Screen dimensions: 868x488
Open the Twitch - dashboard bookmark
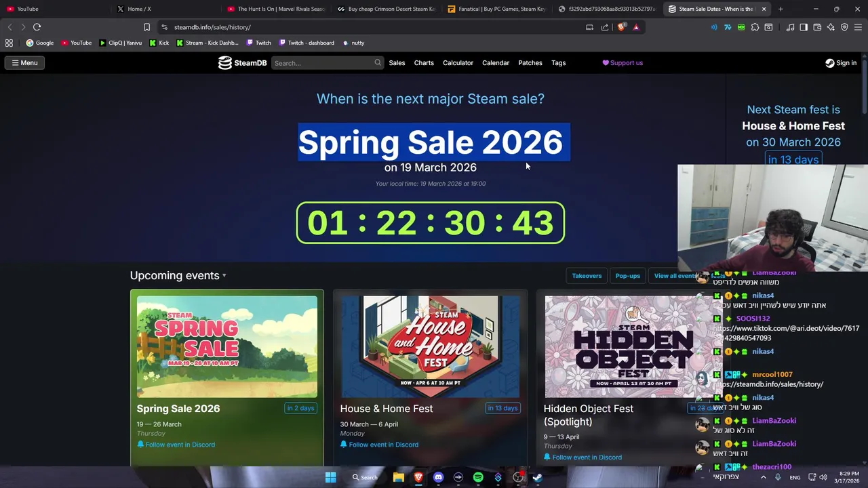[x=307, y=43]
